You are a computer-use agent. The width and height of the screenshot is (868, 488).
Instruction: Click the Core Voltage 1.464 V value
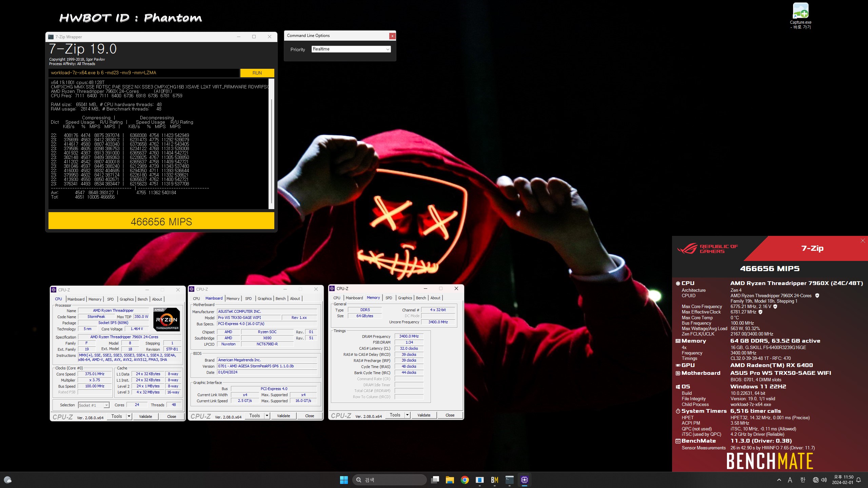coord(137,329)
